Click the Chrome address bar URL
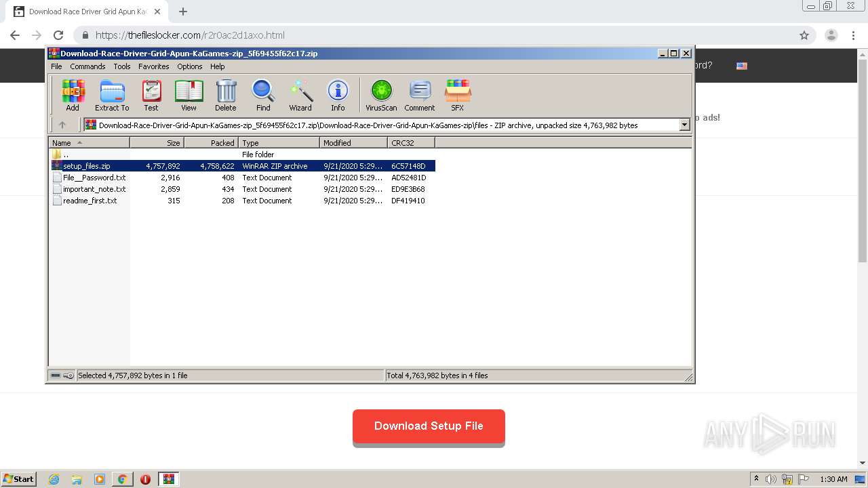The height and width of the screenshot is (488, 868). pyautogui.click(x=190, y=35)
